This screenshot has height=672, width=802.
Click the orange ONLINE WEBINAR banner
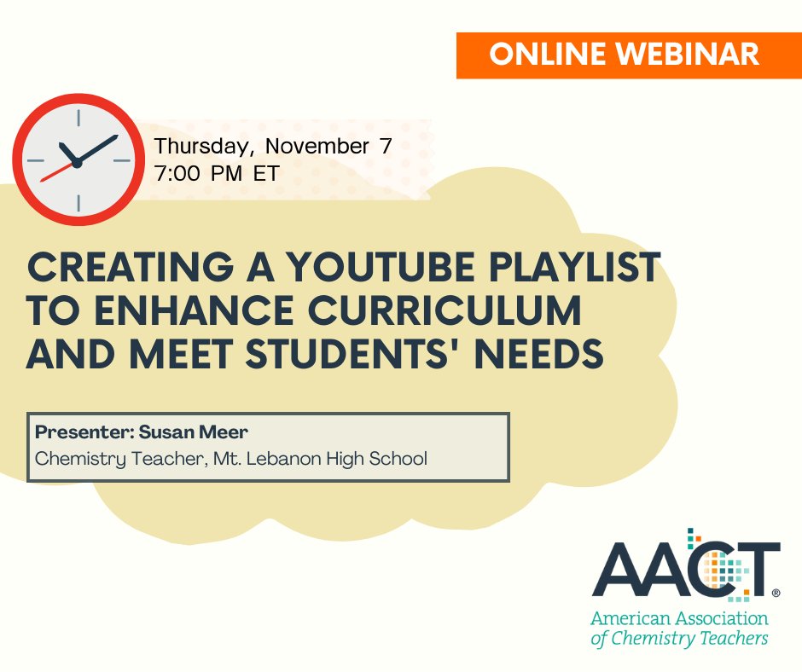coord(629,55)
